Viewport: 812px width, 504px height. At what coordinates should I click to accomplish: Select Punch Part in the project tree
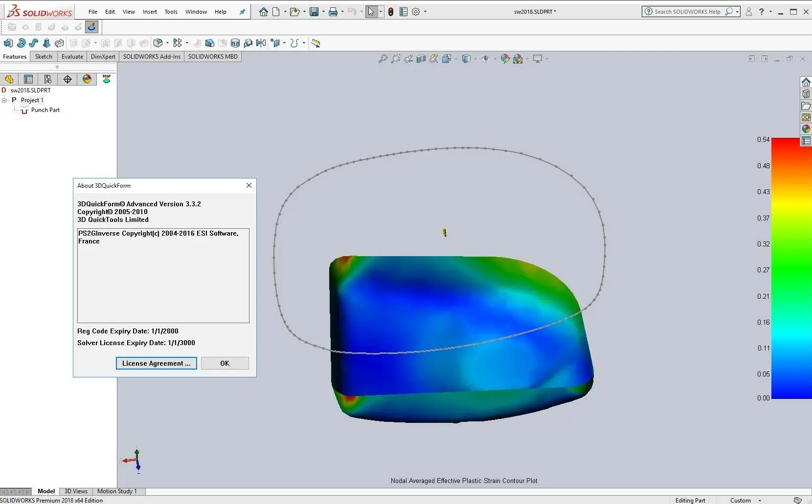45,110
